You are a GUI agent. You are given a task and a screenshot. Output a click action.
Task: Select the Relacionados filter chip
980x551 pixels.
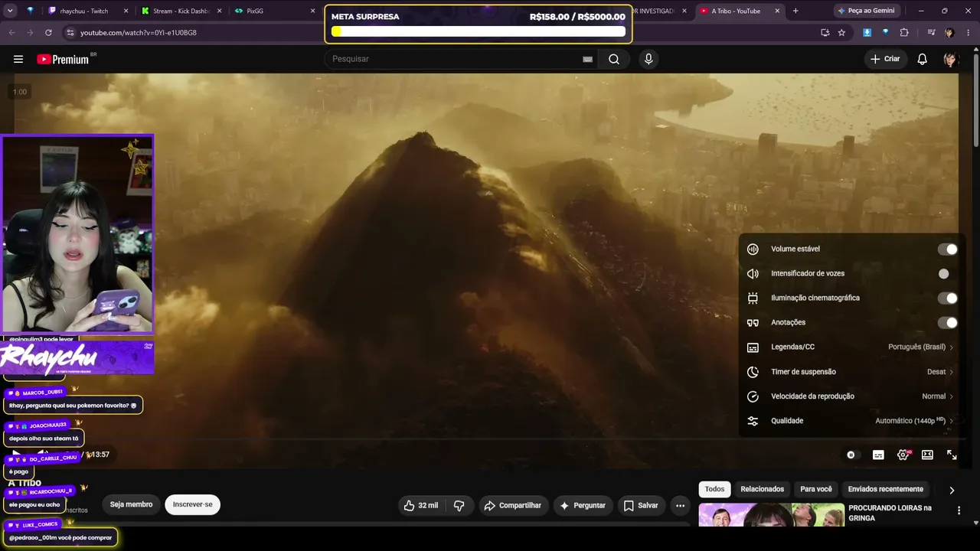pyautogui.click(x=763, y=490)
